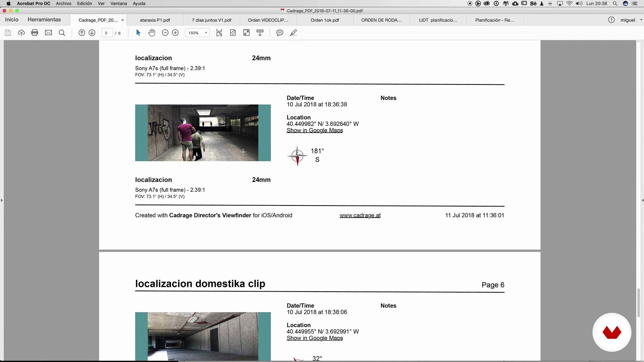
Task: Go to next page arrow
Action: [92, 33]
